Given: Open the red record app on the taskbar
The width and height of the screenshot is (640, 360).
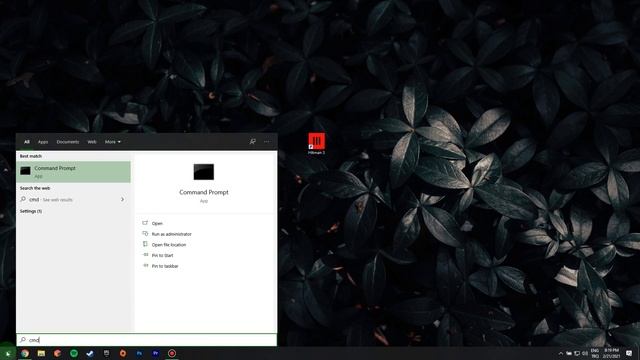Looking at the screenshot, I should pyautogui.click(x=172, y=353).
